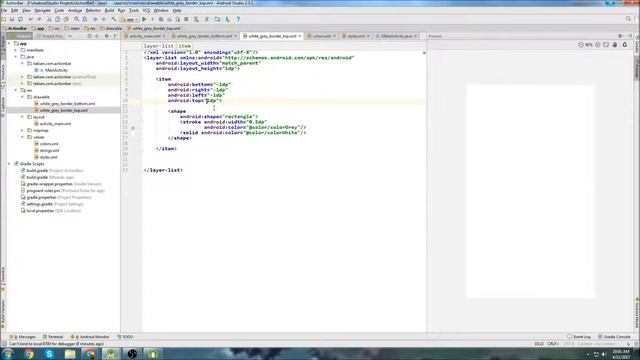Open the Messages tool window
The height and width of the screenshot is (360, 640).
(x=23, y=337)
